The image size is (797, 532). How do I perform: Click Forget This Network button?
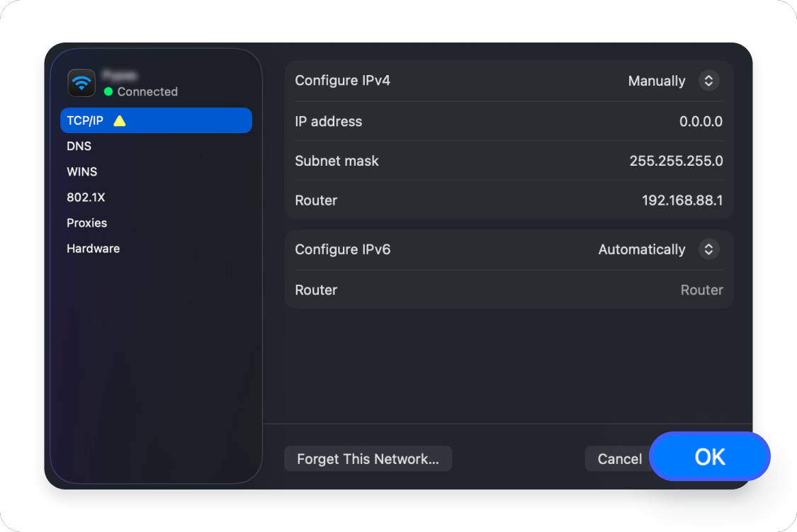click(x=368, y=459)
